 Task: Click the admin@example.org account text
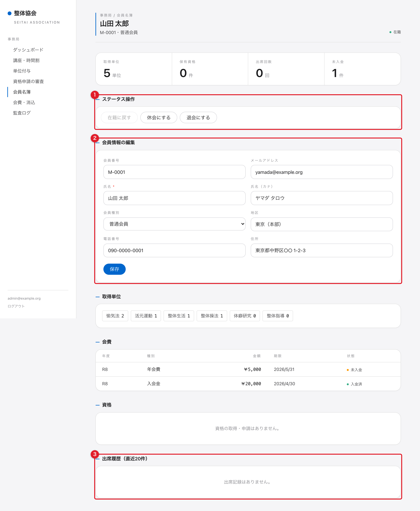24,298
